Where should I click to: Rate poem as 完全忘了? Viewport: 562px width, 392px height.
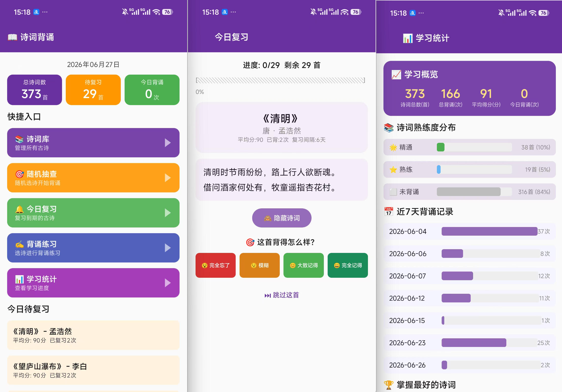(215, 265)
